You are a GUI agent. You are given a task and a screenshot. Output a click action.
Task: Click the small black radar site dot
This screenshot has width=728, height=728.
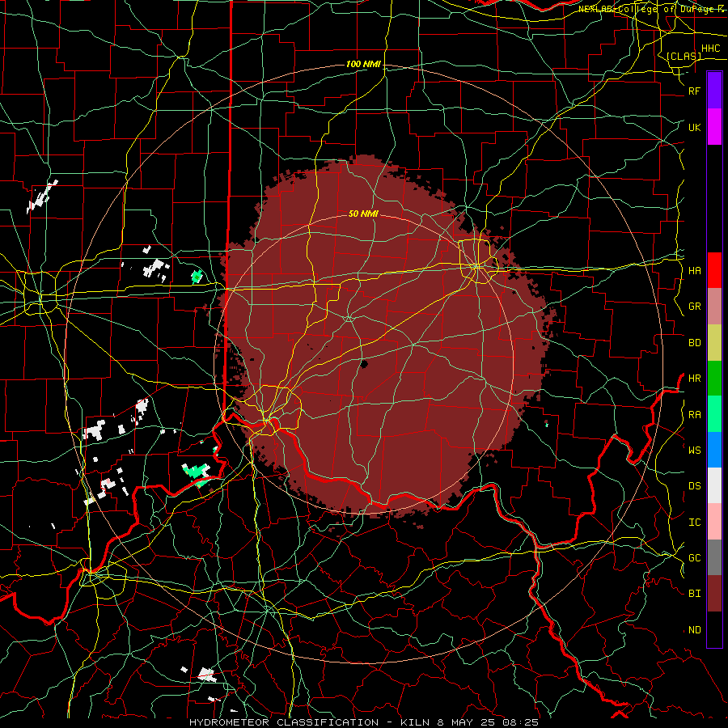coord(364,364)
